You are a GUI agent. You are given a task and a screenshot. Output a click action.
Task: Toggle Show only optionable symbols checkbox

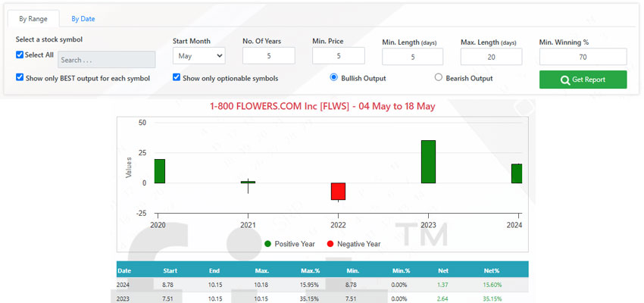pyautogui.click(x=177, y=77)
